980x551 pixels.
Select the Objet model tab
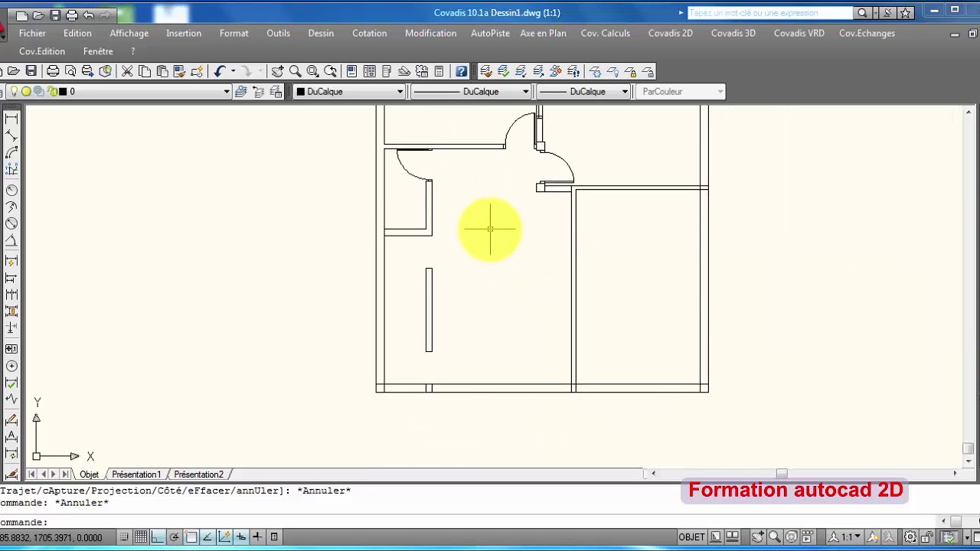point(90,474)
